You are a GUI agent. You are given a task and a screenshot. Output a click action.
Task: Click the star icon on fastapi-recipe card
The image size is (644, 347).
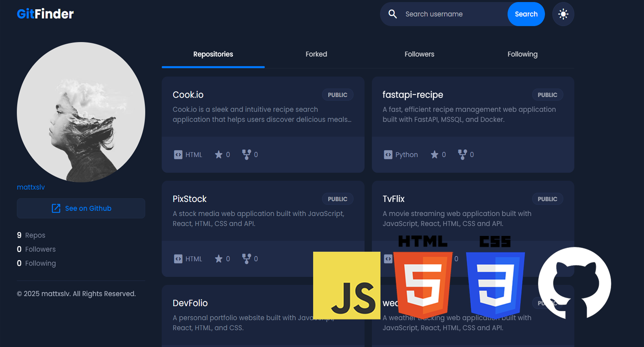[x=434, y=154]
